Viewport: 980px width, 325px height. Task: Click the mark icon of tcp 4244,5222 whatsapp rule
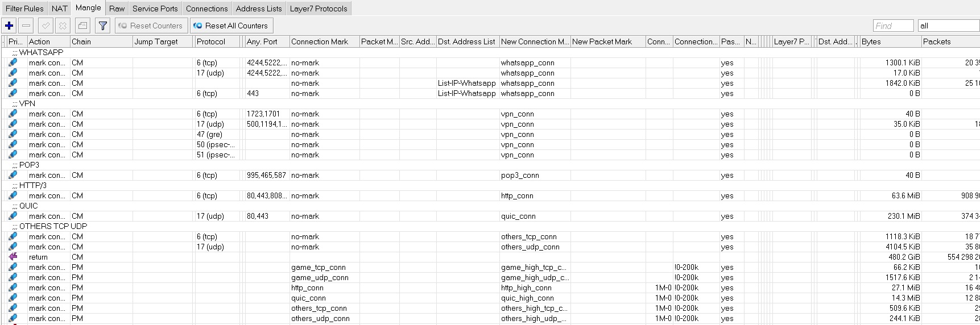[13, 63]
